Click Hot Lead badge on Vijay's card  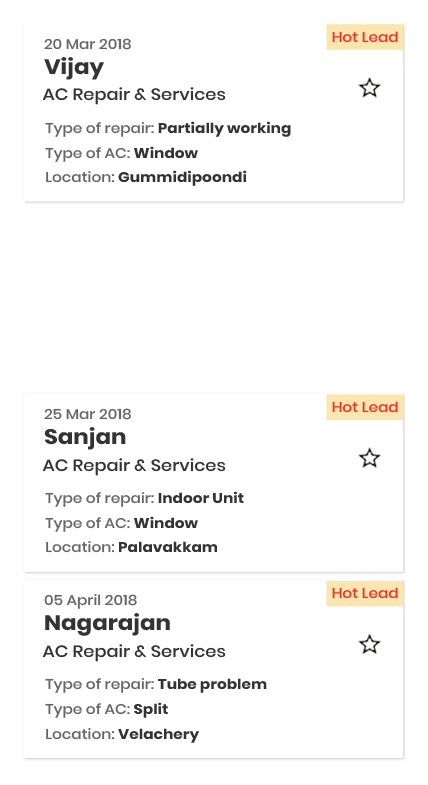point(364,37)
